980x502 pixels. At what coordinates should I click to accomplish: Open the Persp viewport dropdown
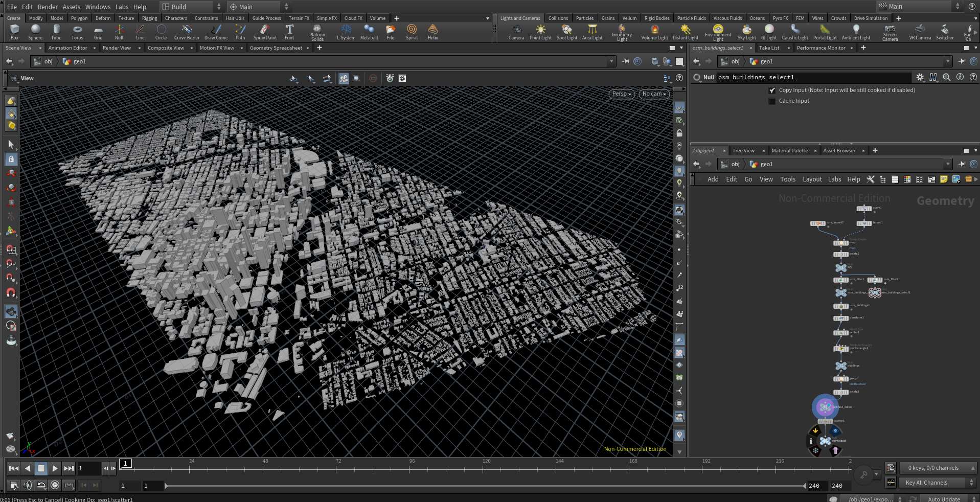click(x=622, y=94)
